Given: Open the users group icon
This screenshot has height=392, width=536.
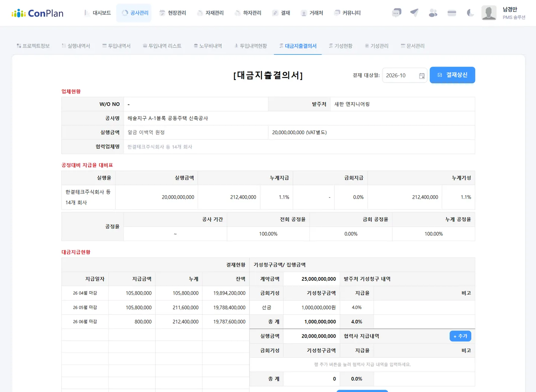Looking at the screenshot, I should click(x=433, y=13).
